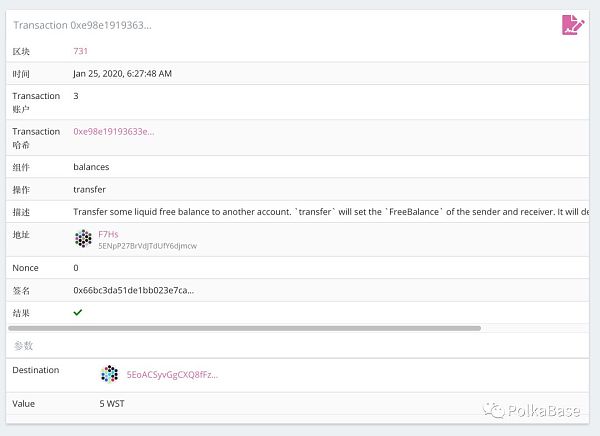The image size is (600, 436).
Task: Click the transfer operation value
Action: [89, 189]
